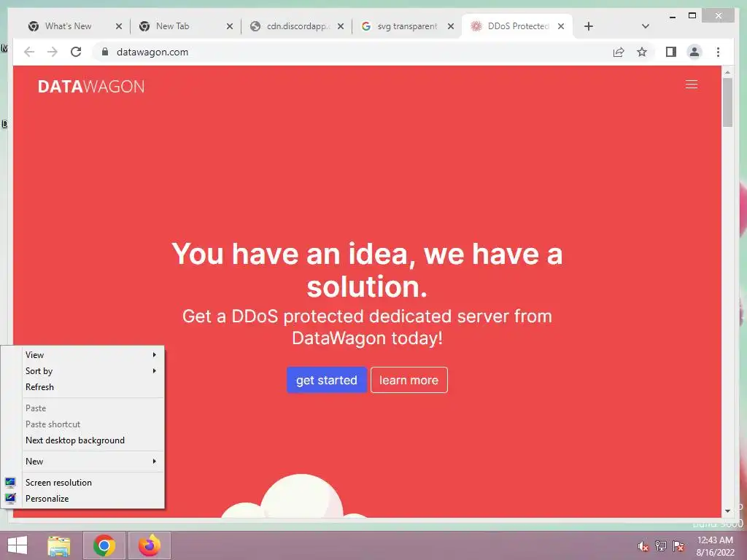This screenshot has height=560, width=747.
Task: Click the scrollbar up arrow
Action: [x=727, y=72]
